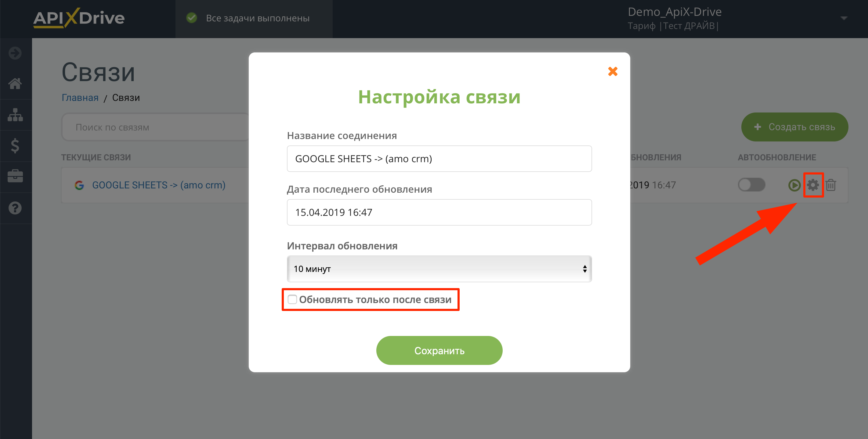
Task: Open the billing dollar icon in sidebar
Action: tap(15, 146)
